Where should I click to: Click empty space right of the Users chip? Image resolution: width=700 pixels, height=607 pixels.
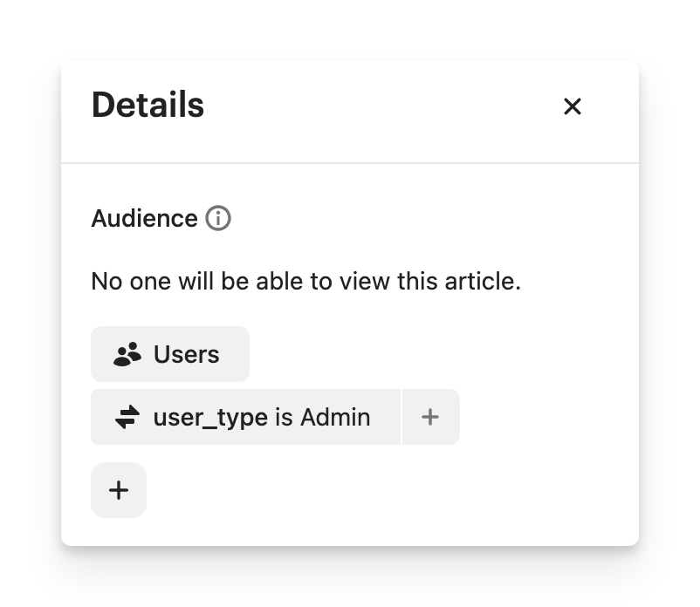(436, 355)
